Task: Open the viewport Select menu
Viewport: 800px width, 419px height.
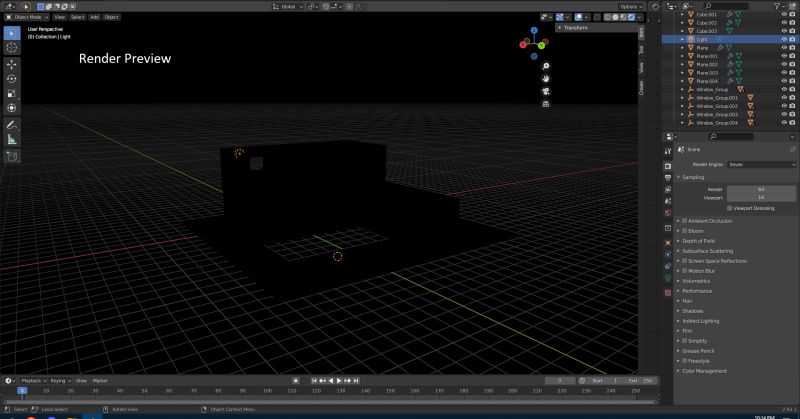Action: click(x=78, y=17)
